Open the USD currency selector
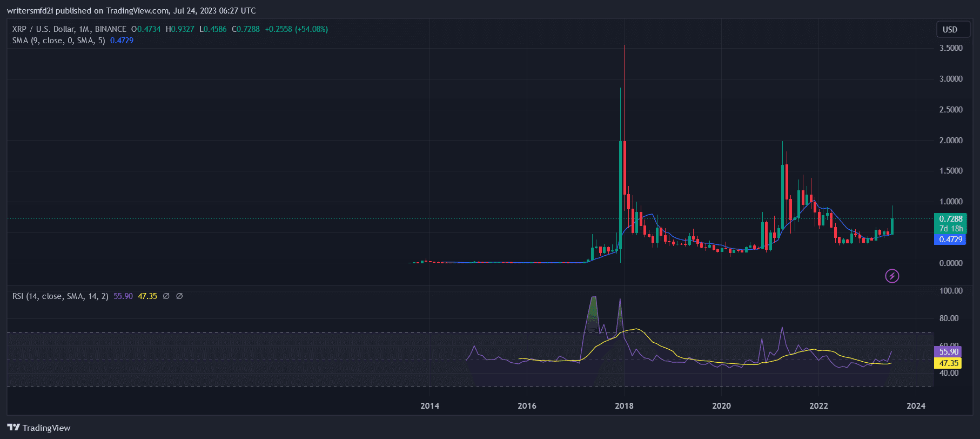The height and width of the screenshot is (439, 980). click(950, 30)
